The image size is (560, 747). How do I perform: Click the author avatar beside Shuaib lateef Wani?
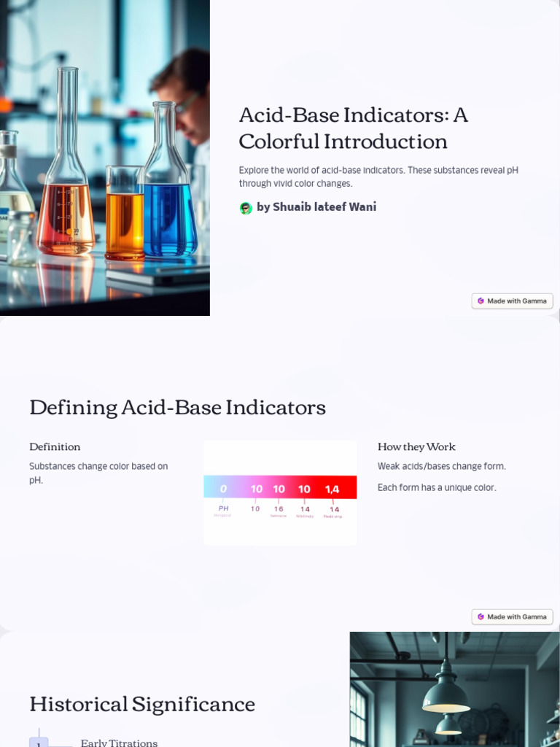coord(246,208)
